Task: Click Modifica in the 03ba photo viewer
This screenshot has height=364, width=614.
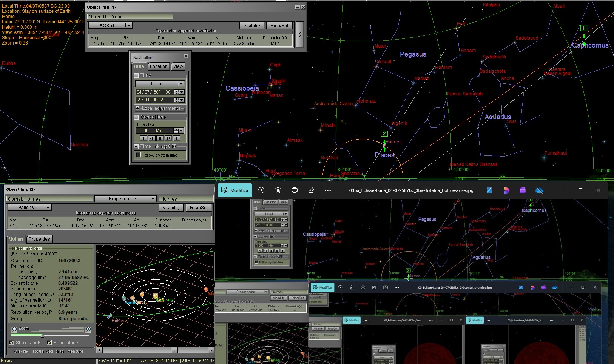Action: point(235,190)
